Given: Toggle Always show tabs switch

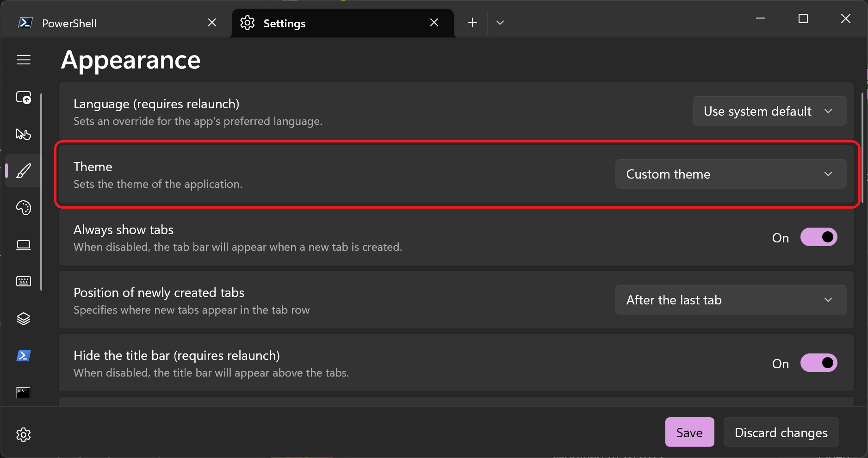Looking at the screenshot, I should pyautogui.click(x=819, y=237).
